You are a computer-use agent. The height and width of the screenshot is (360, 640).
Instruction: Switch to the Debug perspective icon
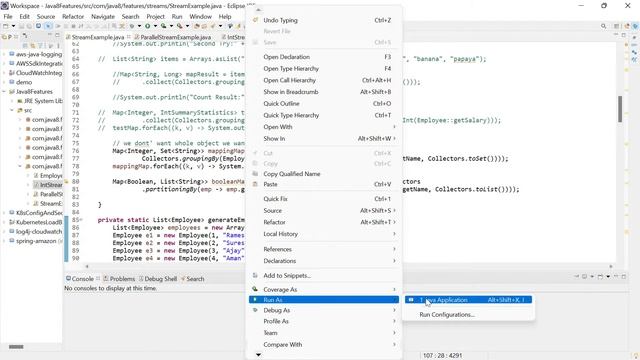click(x=635, y=26)
